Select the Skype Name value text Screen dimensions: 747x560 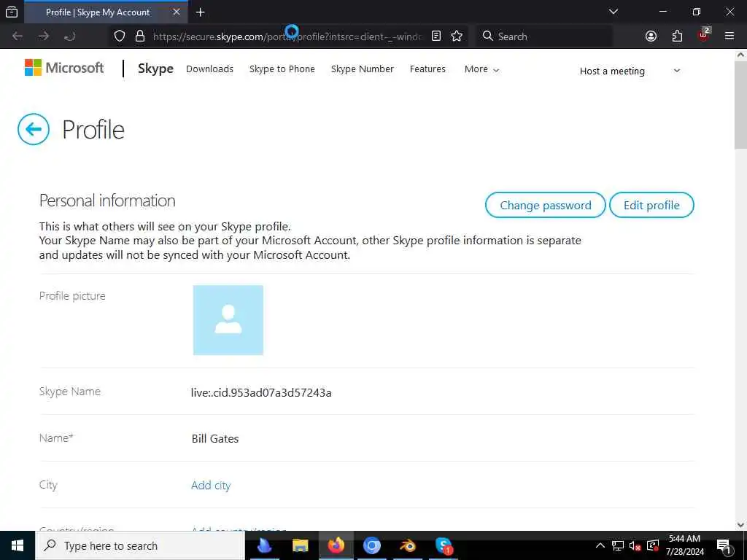261,393
